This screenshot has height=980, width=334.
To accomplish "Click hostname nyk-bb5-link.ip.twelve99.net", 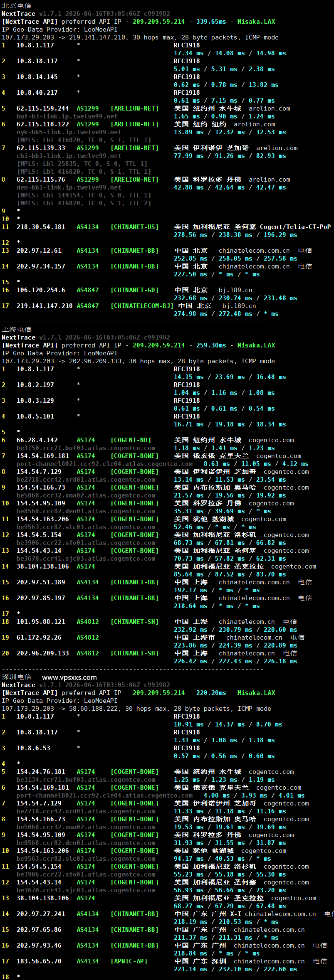I will [69, 132].
